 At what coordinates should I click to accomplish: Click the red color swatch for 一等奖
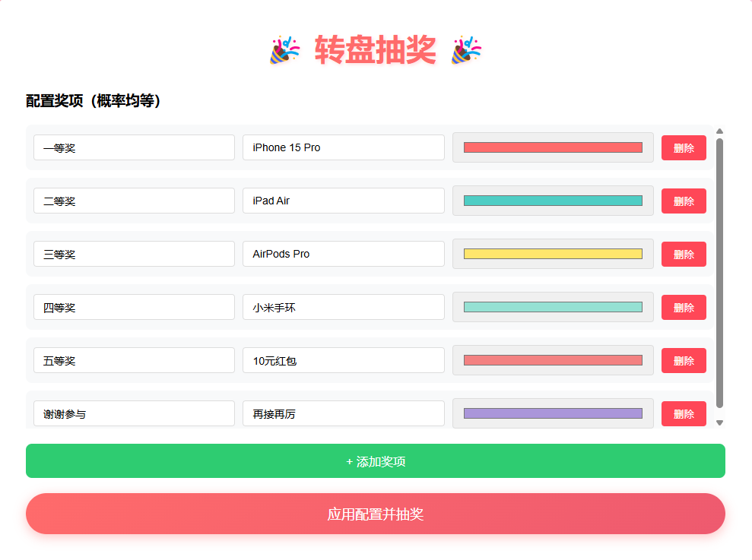point(552,147)
